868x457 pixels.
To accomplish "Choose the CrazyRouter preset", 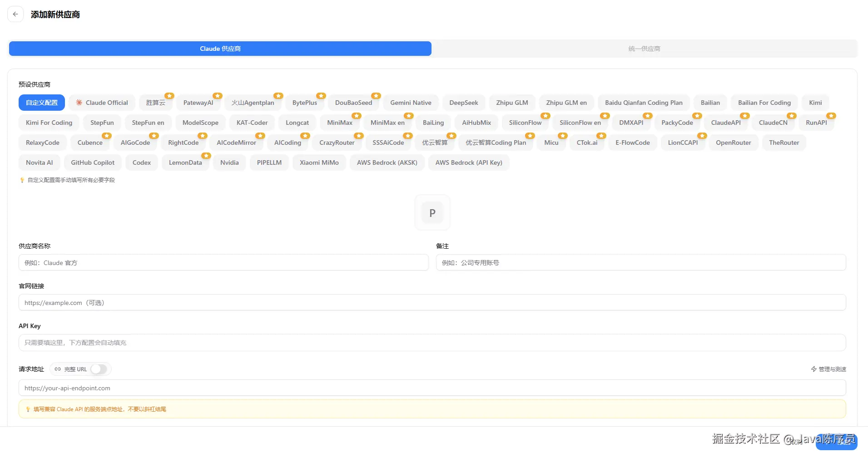I will click(337, 143).
